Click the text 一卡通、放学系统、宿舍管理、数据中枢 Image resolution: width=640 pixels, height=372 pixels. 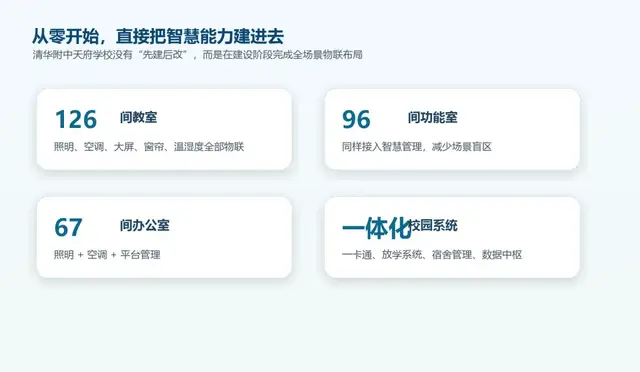click(x=432, y=255)
